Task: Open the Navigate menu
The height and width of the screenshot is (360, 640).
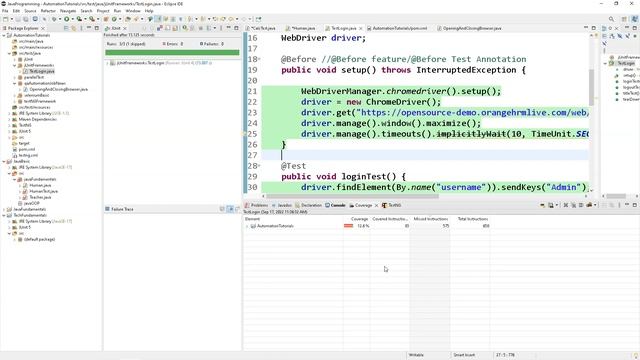Action: pos(68,11)
